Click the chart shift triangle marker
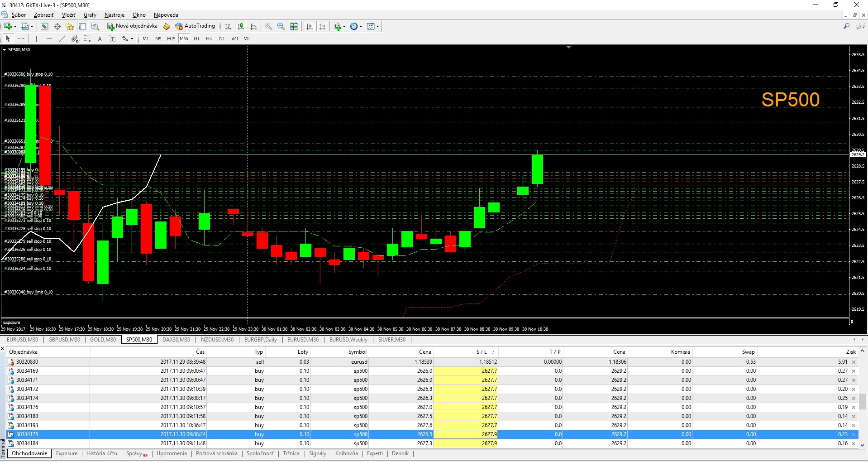 point(568,47)
